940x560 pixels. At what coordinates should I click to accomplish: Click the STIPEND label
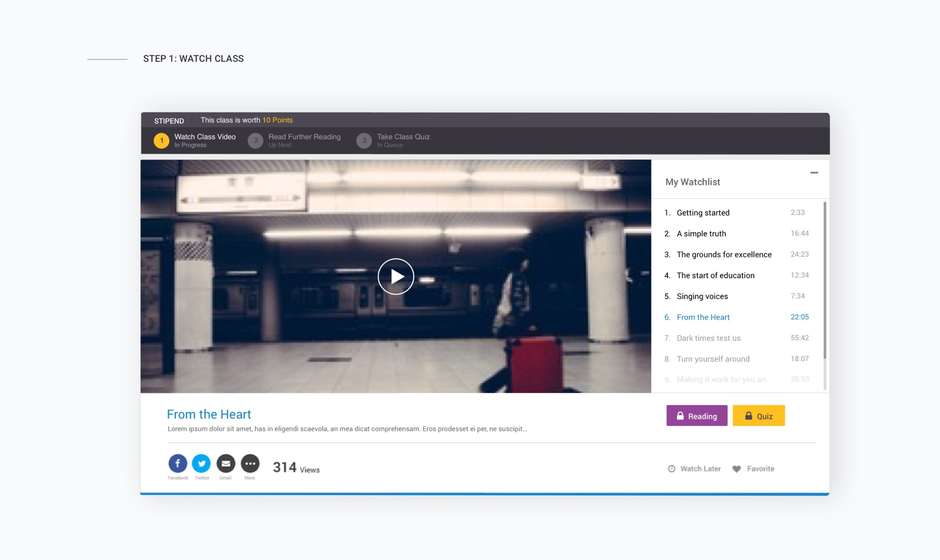(x=169, y=121)
